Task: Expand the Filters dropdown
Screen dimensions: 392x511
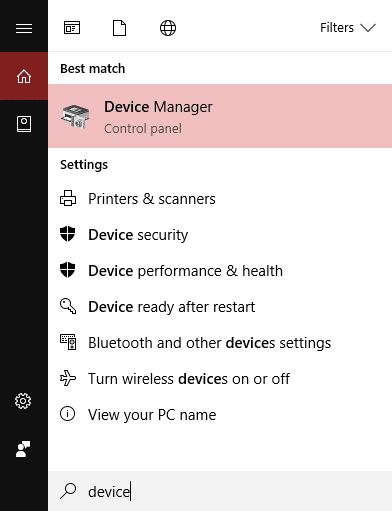Action: coord(348,28)
